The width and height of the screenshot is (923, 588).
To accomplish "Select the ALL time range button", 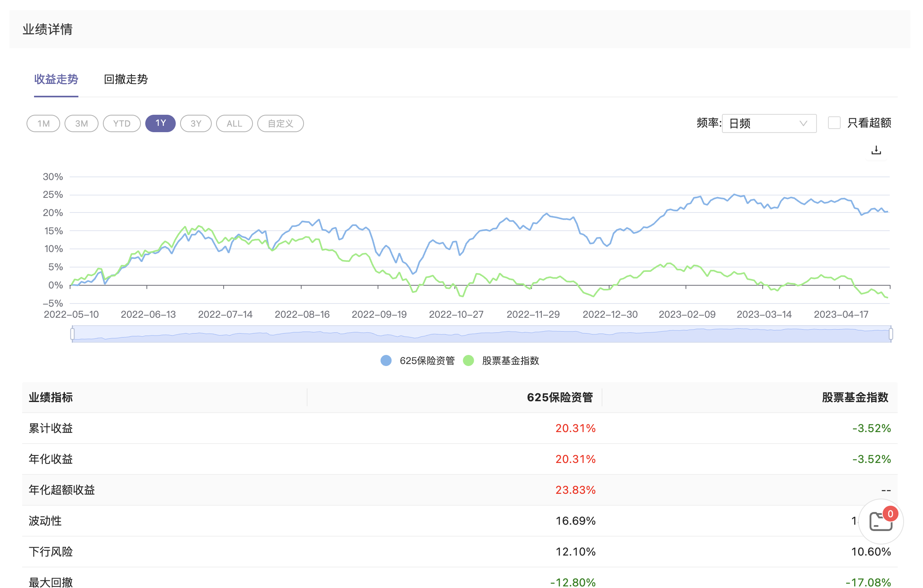I will pos(234,123).
